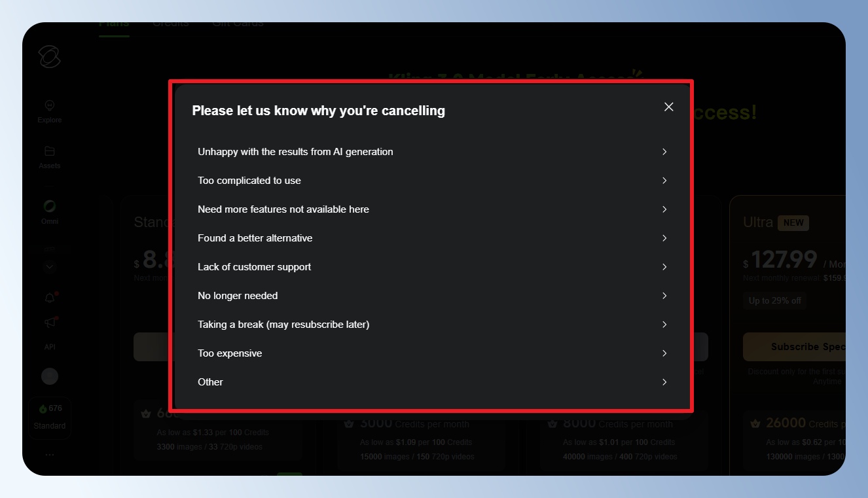Expand the 'Other' reason chevron

pos(664,382)
